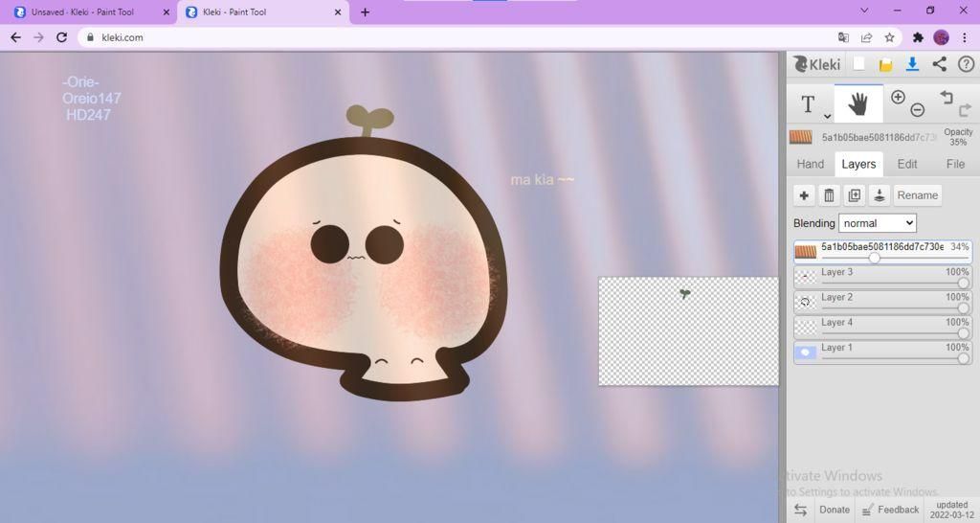Click the orange thumbnail of the top layer
This screenshot has width=980, height=523.
click(x=806, y=252)
